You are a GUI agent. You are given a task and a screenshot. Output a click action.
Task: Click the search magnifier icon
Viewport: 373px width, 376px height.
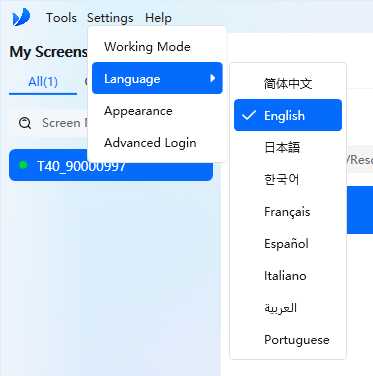(25, 123)
